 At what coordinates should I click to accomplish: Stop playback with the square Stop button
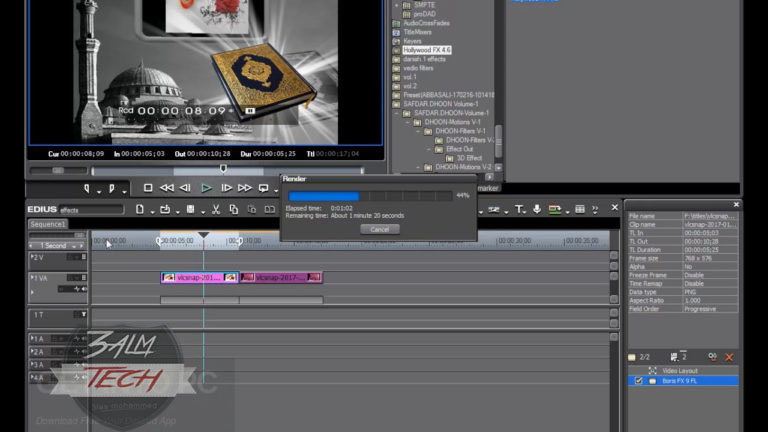[x=148, y=188]
